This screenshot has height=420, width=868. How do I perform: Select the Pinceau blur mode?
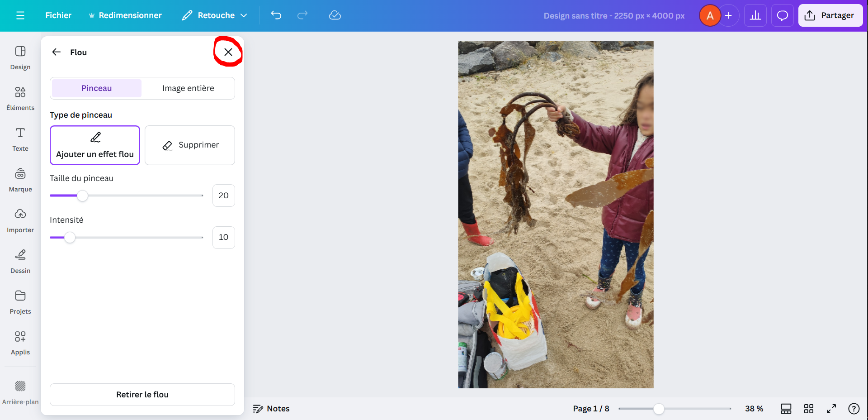[97, 88]
